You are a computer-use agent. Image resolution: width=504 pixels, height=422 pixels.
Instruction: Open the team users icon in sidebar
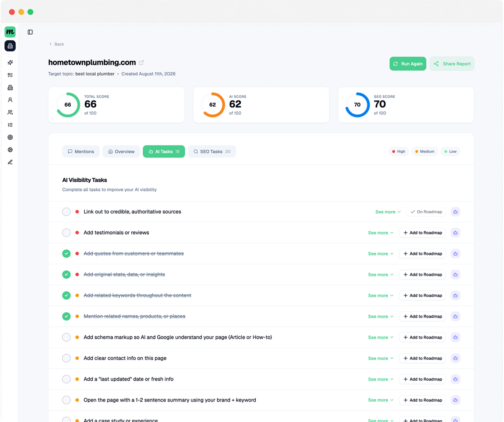pyautogui.click(x=10, y=112)
